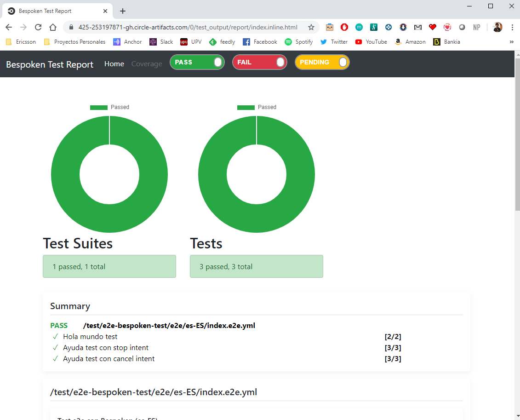Viewport: 520px width, 420px height.
Task: Open the Coverage nav item
Action: point(147,63)
